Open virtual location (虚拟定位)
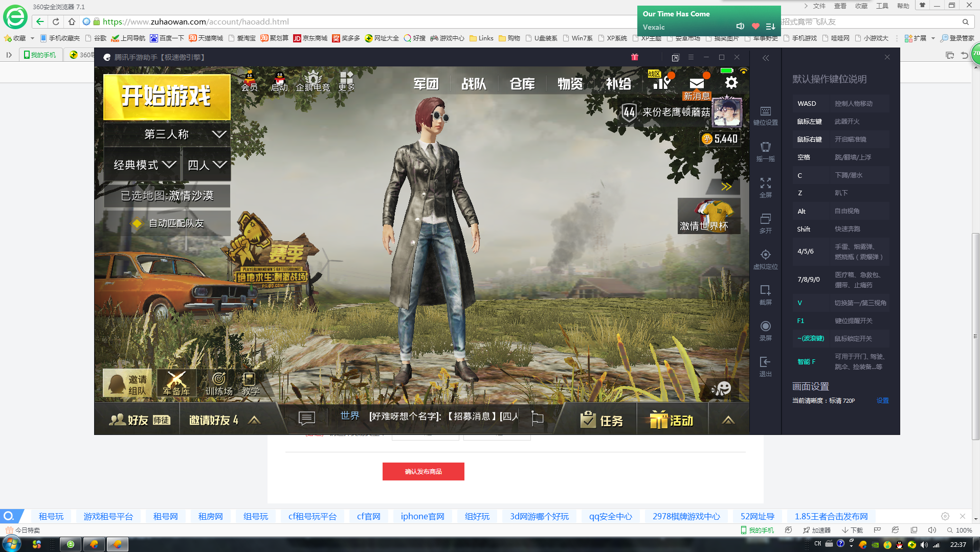Image resolution: width=980 pixels, height=552 pixels. tap(765, 259)
